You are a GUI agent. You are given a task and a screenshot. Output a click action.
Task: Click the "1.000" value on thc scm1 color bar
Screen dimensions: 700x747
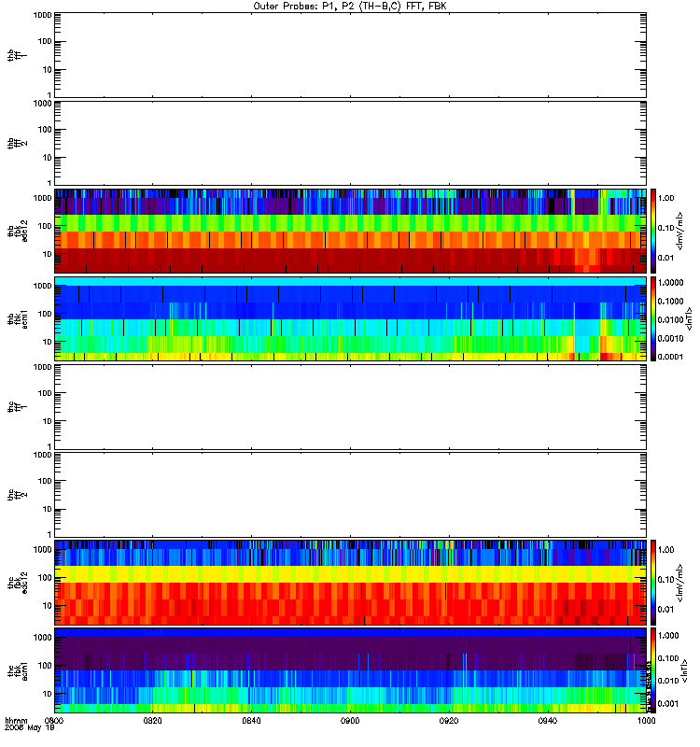pyautogui.click(x=668, y=636)
